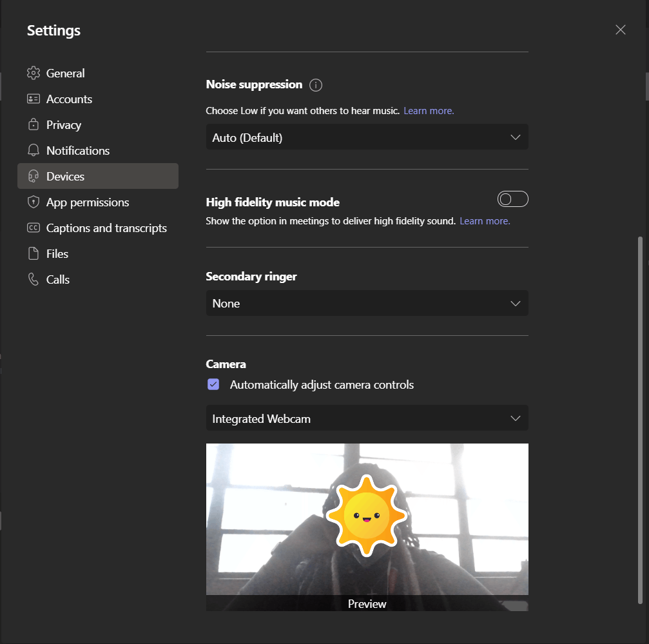Click the Noise suppression info icon
This screenshot has width=649, height=644.
(316, 85)
